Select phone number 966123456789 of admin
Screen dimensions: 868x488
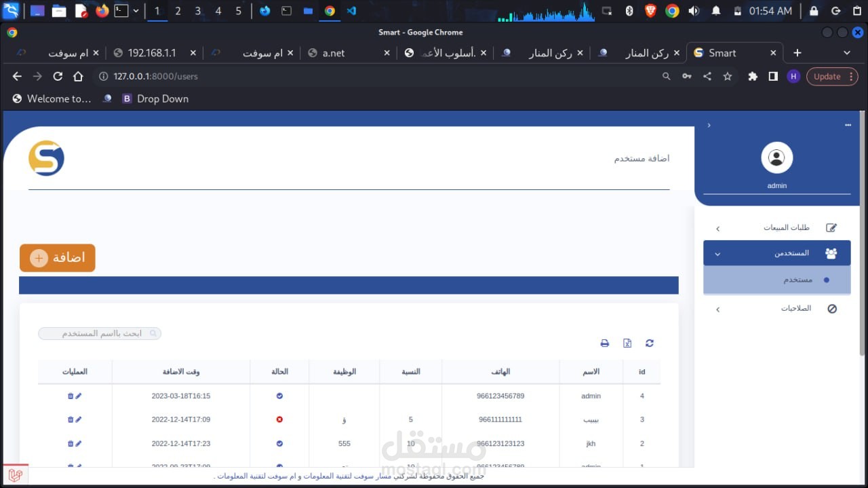[501, 396]
